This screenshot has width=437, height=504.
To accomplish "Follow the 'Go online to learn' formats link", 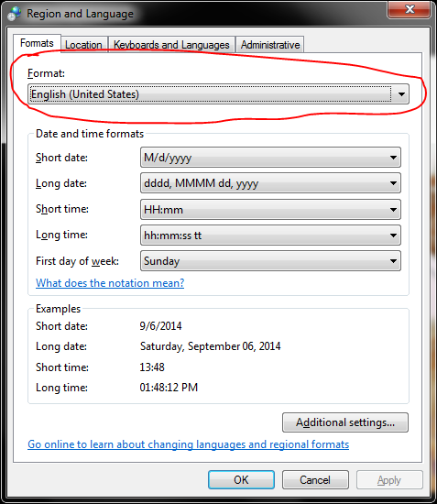I will [x=189, y=444].
